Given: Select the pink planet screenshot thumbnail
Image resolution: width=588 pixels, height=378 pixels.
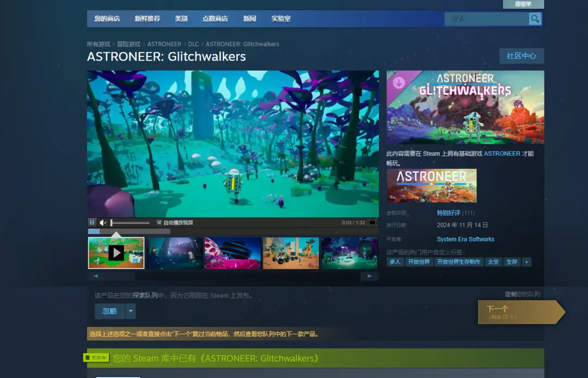Looking at the screenshot, I should 233,253.
